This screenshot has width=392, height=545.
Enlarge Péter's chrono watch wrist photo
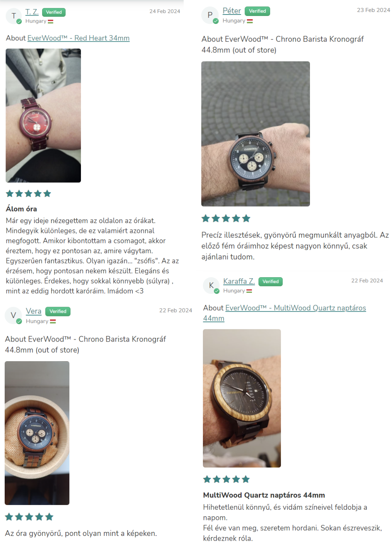point(256,134)
